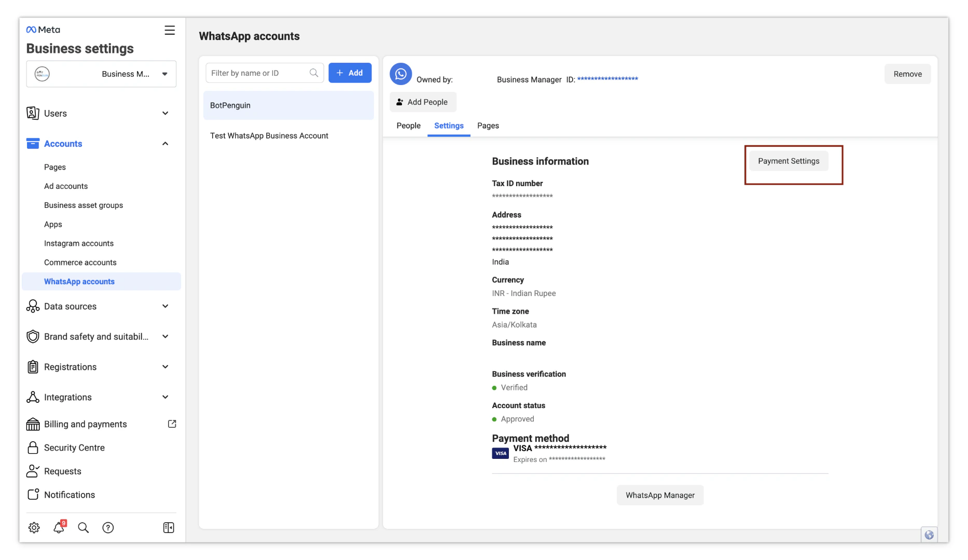Click the Requests person icon
The width and height of the screenshot is (968, 560).
point(33,471)
